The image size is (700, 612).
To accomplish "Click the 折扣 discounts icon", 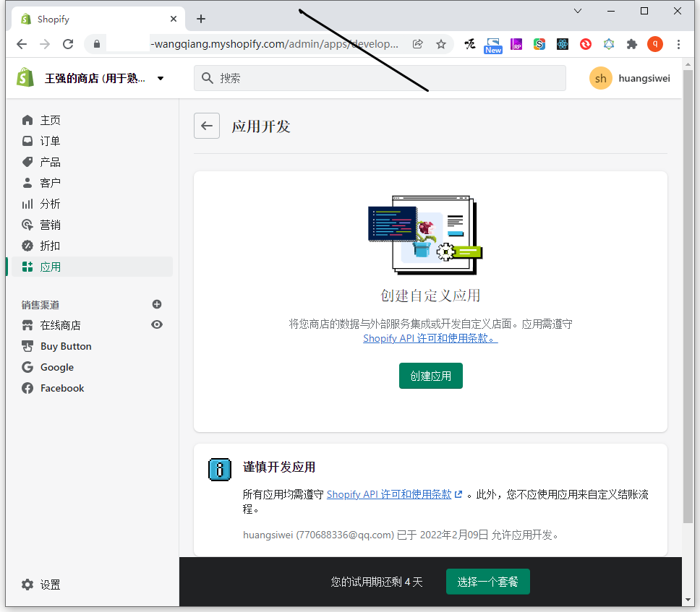I will pyautogui.click(x=27, y=246).
